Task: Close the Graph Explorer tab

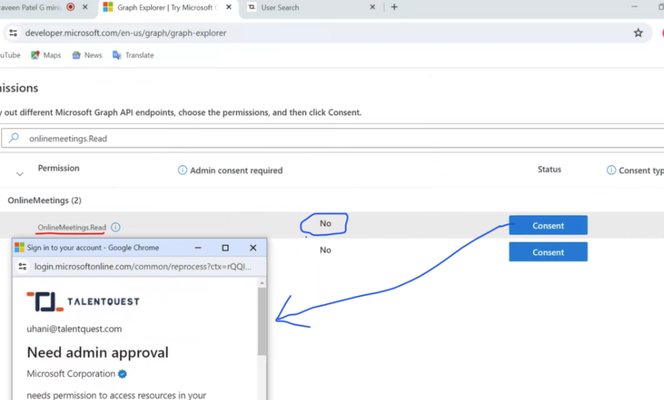Action: pos(229,7)
